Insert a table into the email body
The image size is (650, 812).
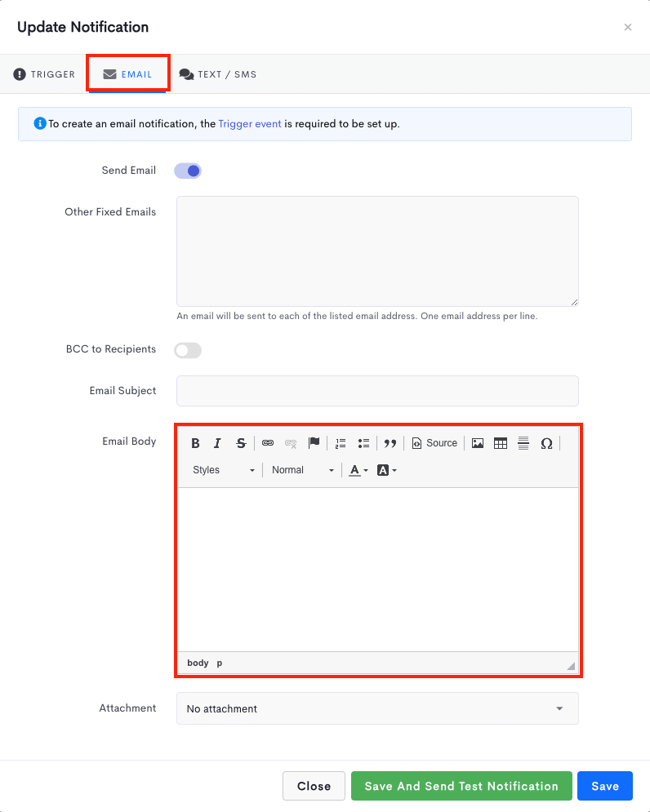tap(501, 443)
